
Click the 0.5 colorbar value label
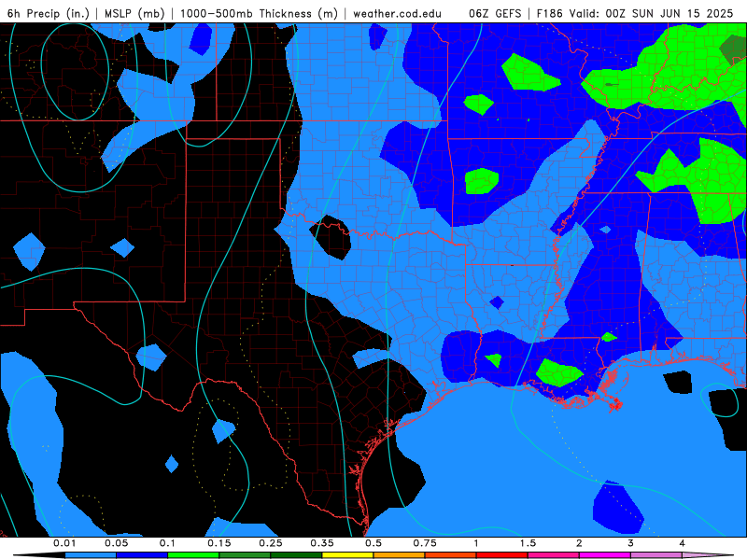(373, 543)
